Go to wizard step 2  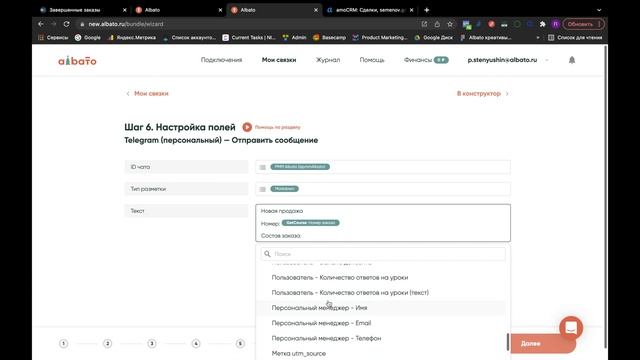pyautogui.click(x=107, y=344)
